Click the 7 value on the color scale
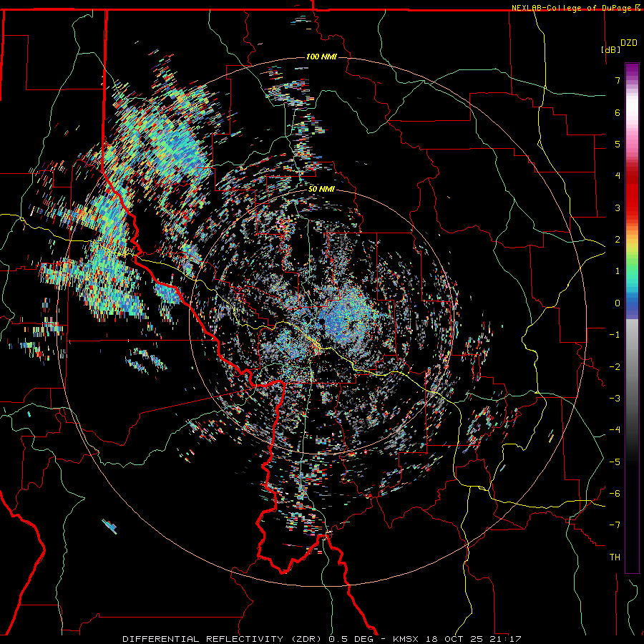The height and width of the screenshot is (644, 644). [x=618, y=80]
